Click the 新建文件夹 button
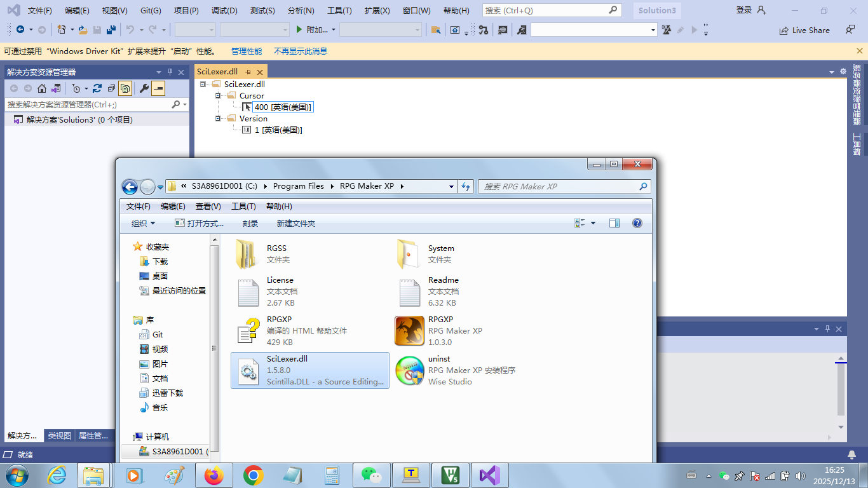Screen dimensions: 868x488 coord(295,223)
